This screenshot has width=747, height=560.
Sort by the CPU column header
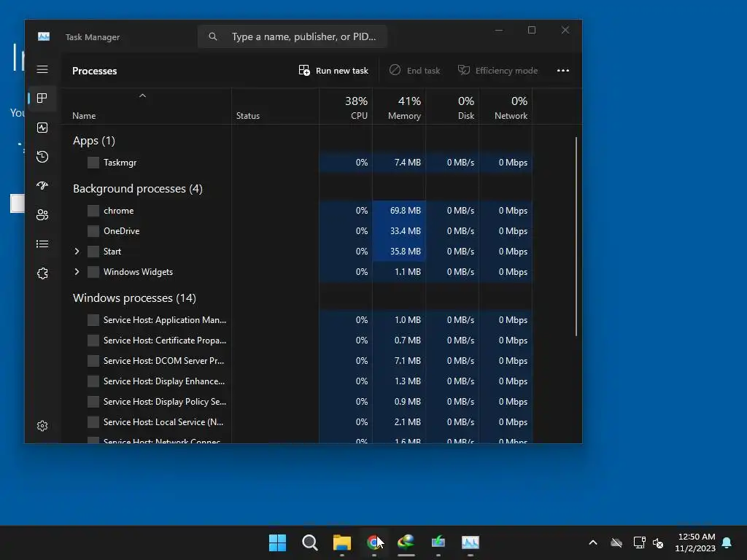(346, 108)
